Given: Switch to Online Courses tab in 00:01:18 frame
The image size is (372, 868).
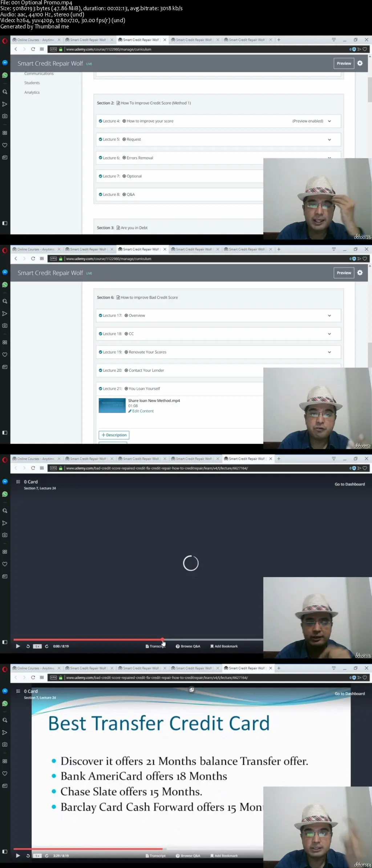Looking at the screenshot, I should tap(36, 459).
